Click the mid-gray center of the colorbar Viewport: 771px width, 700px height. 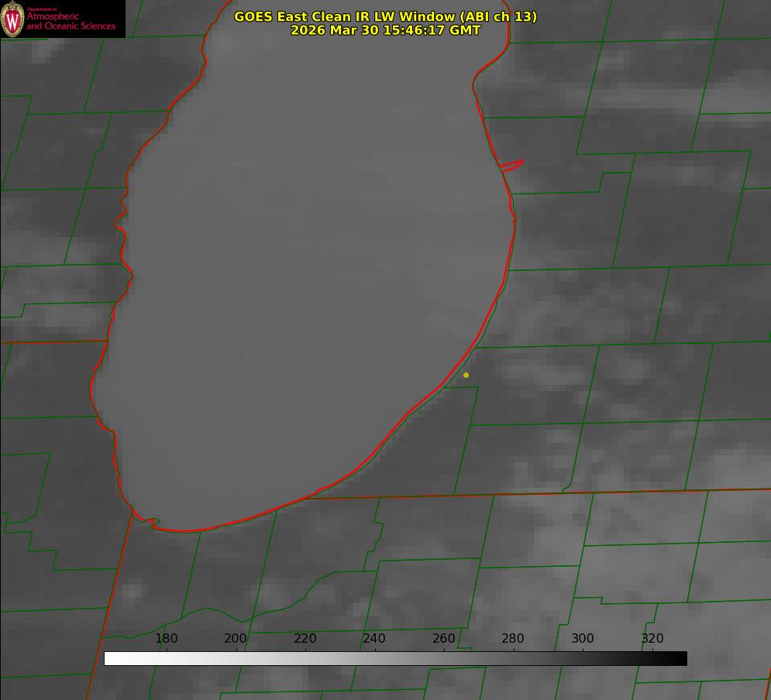pyautogui.click(x=395, y=659)
